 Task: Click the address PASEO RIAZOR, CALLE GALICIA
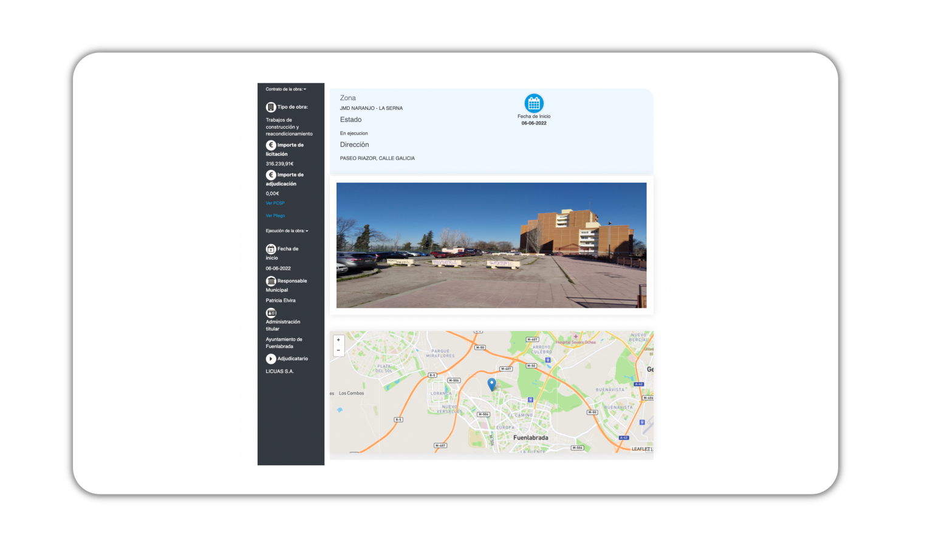coord(377,159)
